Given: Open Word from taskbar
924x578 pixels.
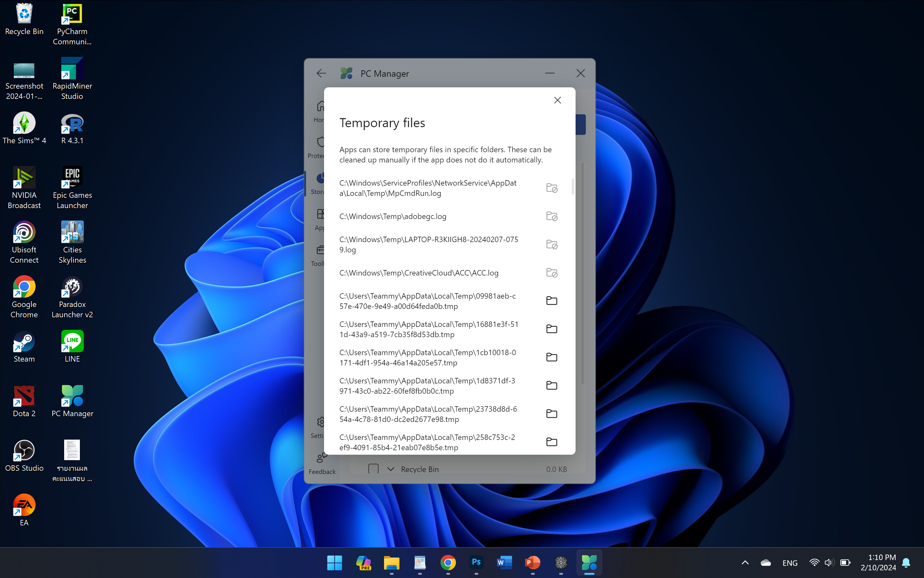Looking at the screenshot, I should [504, 563].
